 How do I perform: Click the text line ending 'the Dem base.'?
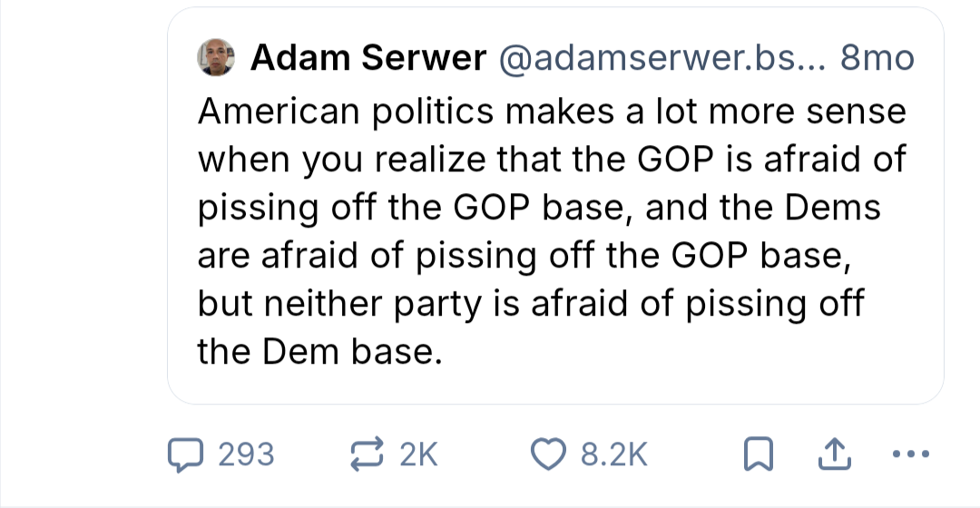pos(319,351)
